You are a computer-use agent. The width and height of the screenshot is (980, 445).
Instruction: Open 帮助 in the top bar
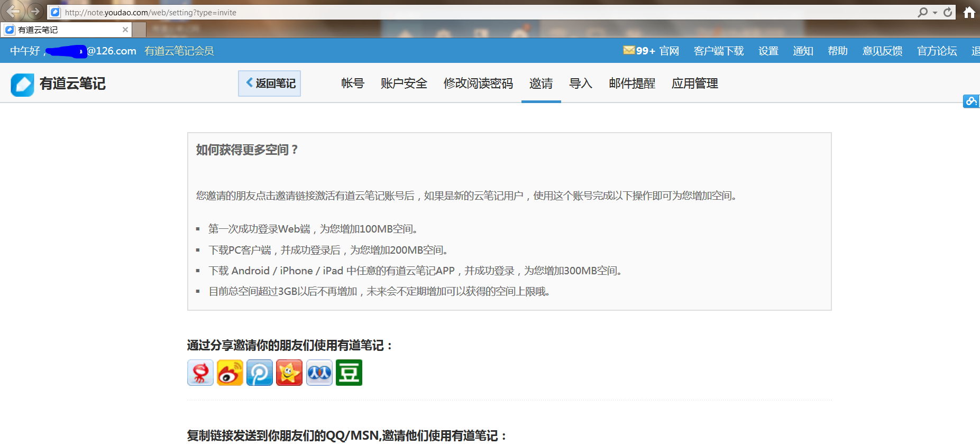[x=838, y=51]
